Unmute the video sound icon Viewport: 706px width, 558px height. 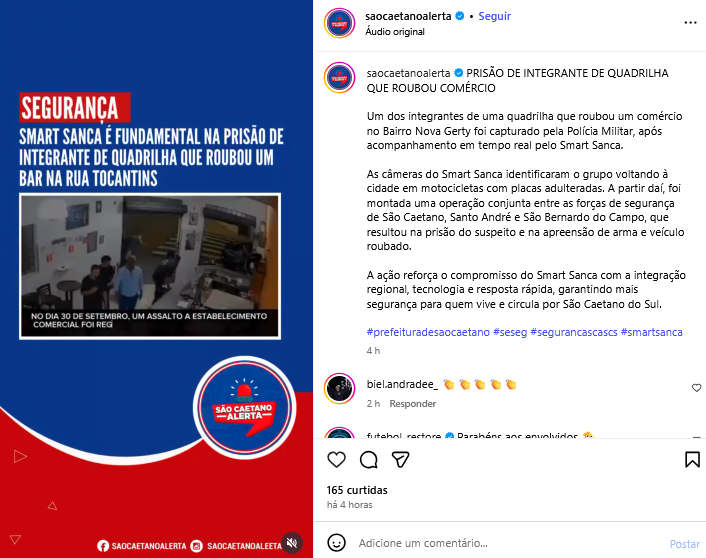tap(292, 543)
